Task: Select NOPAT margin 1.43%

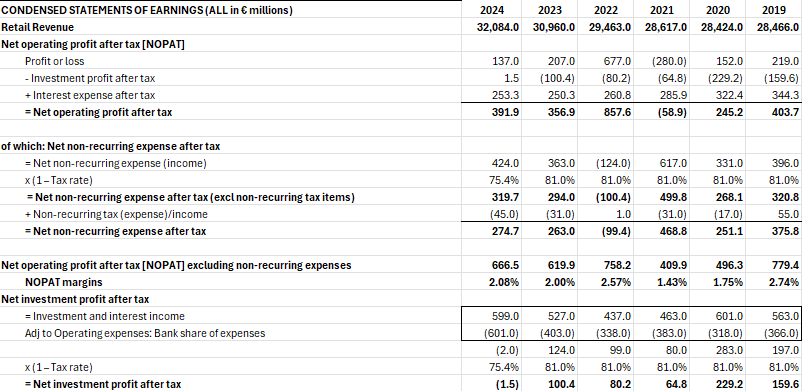Action: click(673, 282)
